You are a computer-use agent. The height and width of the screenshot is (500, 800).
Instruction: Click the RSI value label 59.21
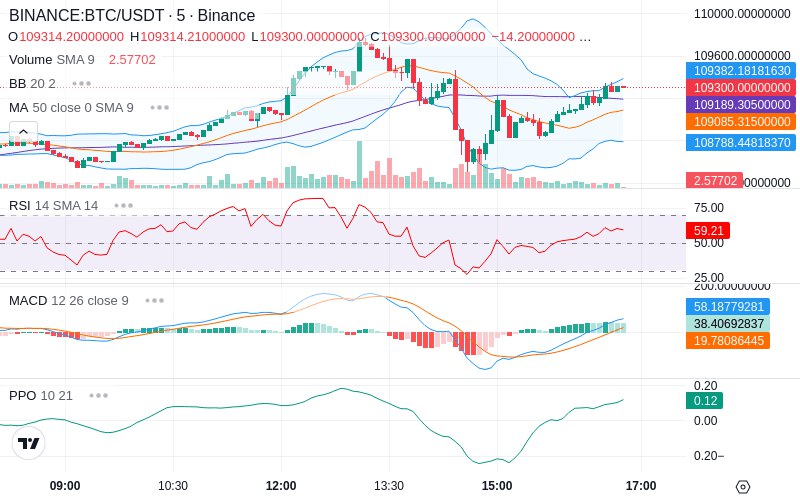point(708,231)
